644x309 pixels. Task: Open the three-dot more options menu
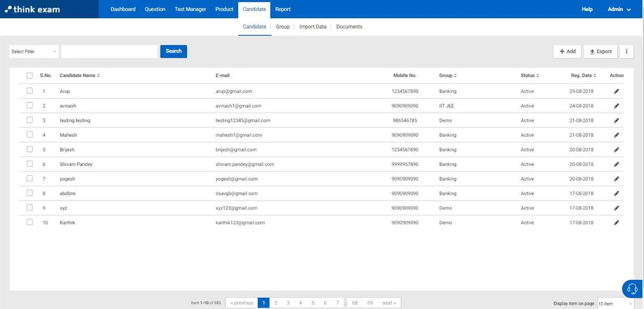627,51
